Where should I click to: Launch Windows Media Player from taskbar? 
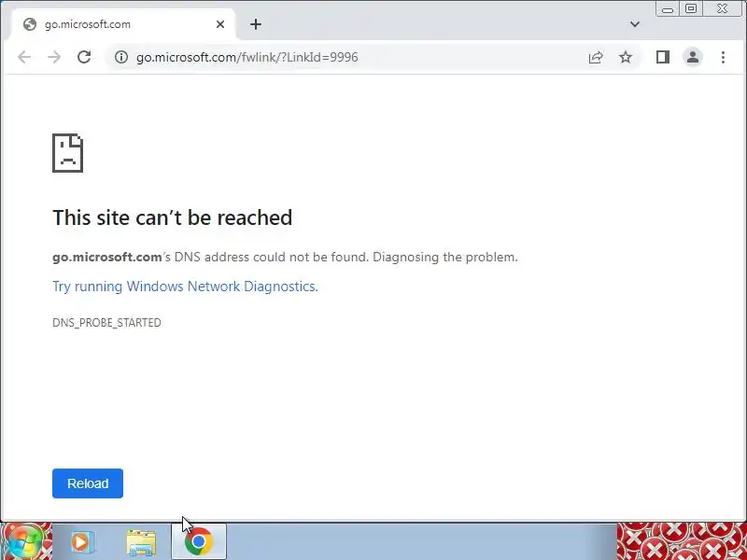(81, 542)
